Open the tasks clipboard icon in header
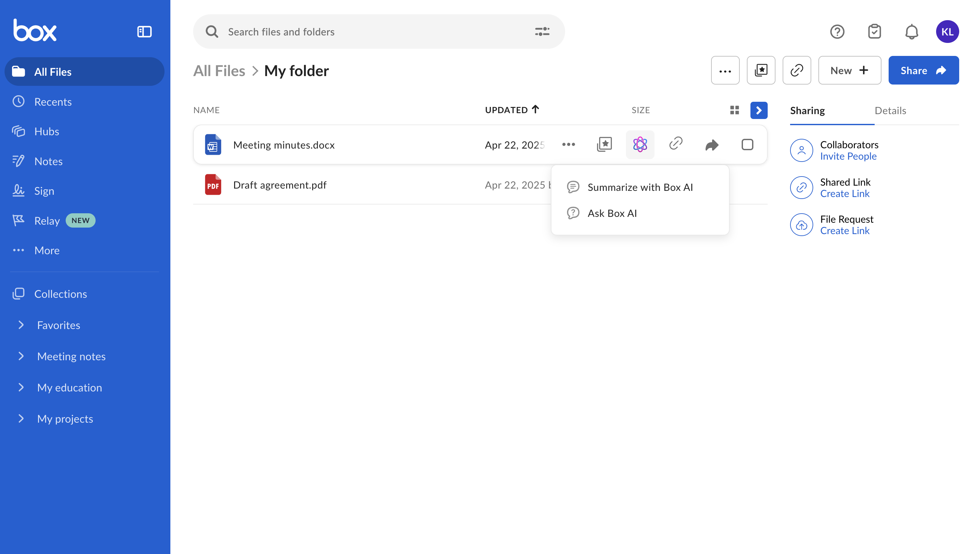Image resolution: width=980 pixels, height=554 pixels. click(874, 32)
